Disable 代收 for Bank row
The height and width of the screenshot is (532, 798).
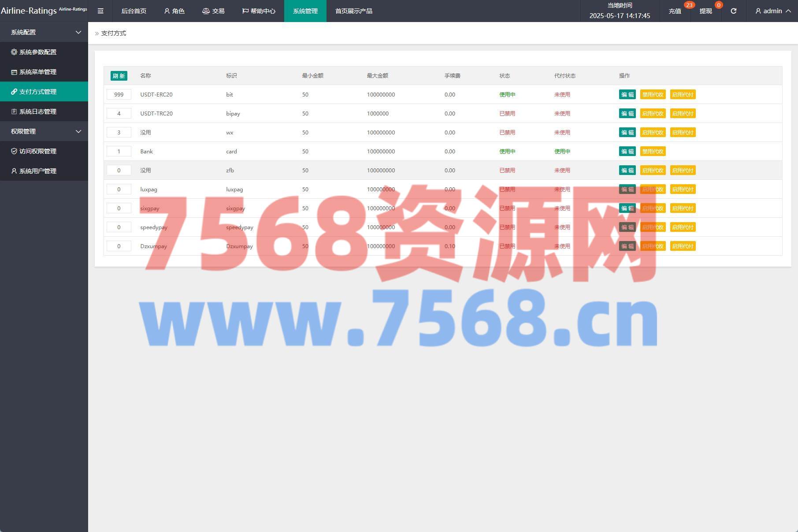(x=653, y=151)
